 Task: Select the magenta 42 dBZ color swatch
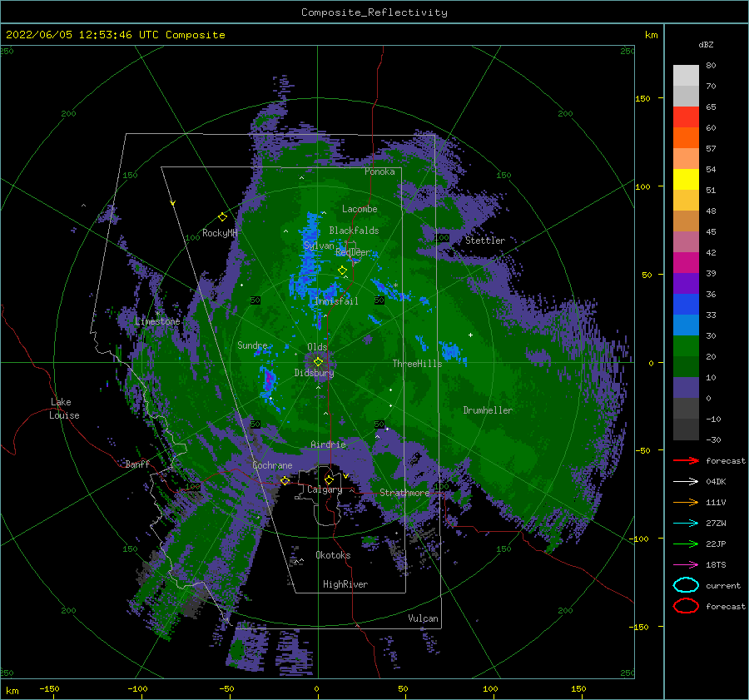click(x=686, y=263)
